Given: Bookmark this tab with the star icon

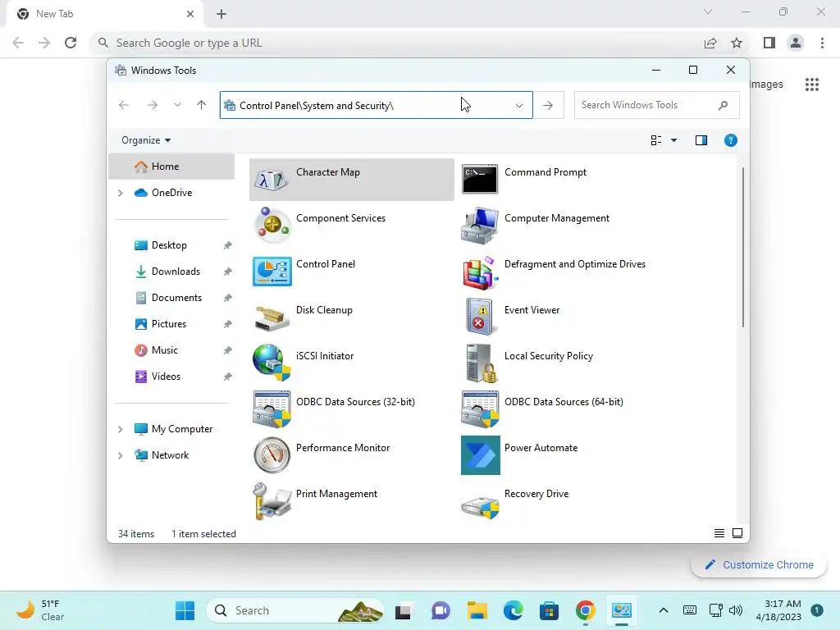Looking at the screenshot, I should (x=737, y=43).
